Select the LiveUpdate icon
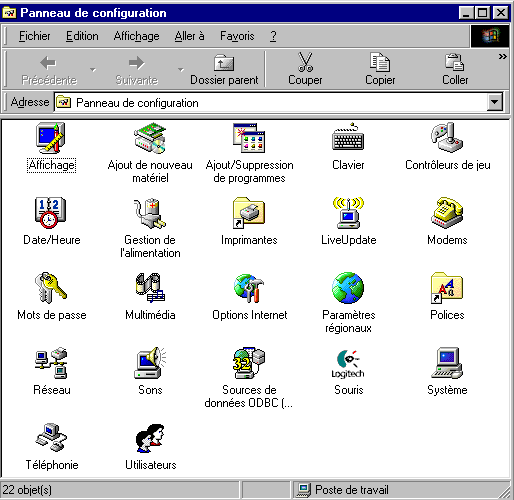This screenshot has height=500, width=514. click(x=348, y=213)
